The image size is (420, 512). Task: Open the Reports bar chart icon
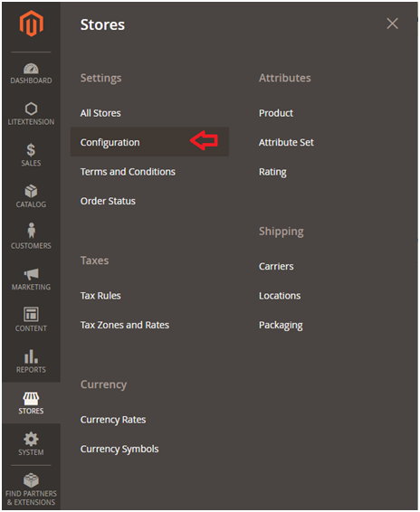[x=31, y=356]
